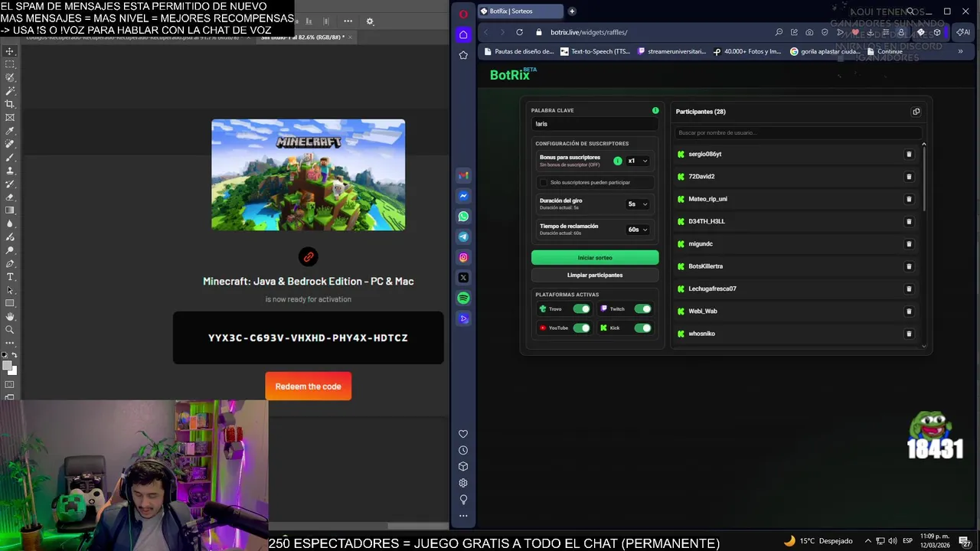The width and height of the screenshot is (980, 551).
Task: Open Opera AI button in address bar
Action: [x=963, y=32]
